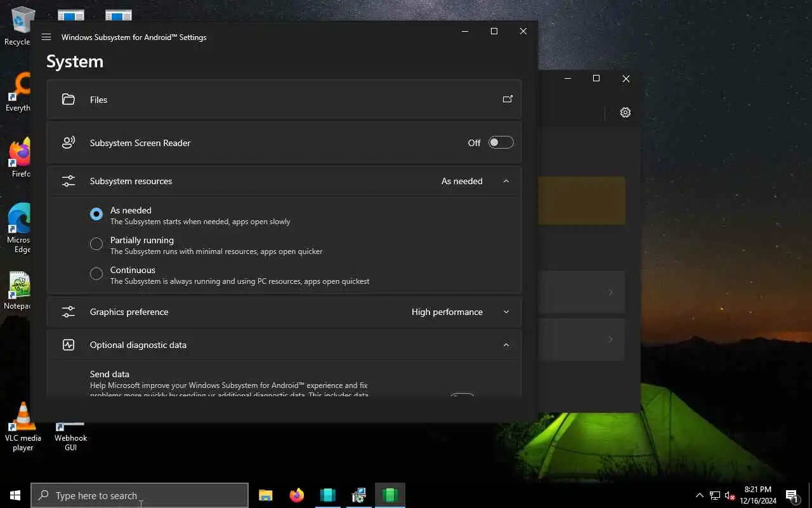Select the As needed radio option

(x=96, y=215)
